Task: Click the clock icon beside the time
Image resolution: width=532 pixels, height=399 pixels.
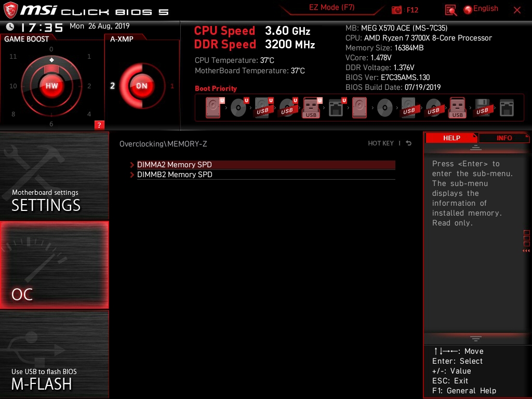Action: point(10,26)
